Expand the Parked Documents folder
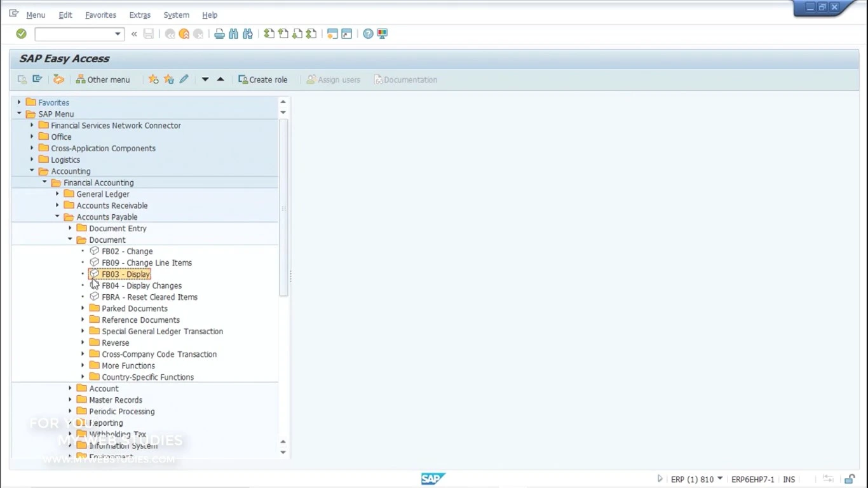 pos(83,308)
